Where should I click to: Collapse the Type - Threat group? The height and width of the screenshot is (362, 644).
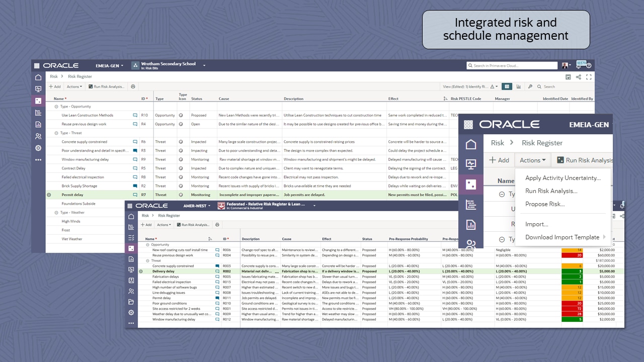click(x=56, y=133)
